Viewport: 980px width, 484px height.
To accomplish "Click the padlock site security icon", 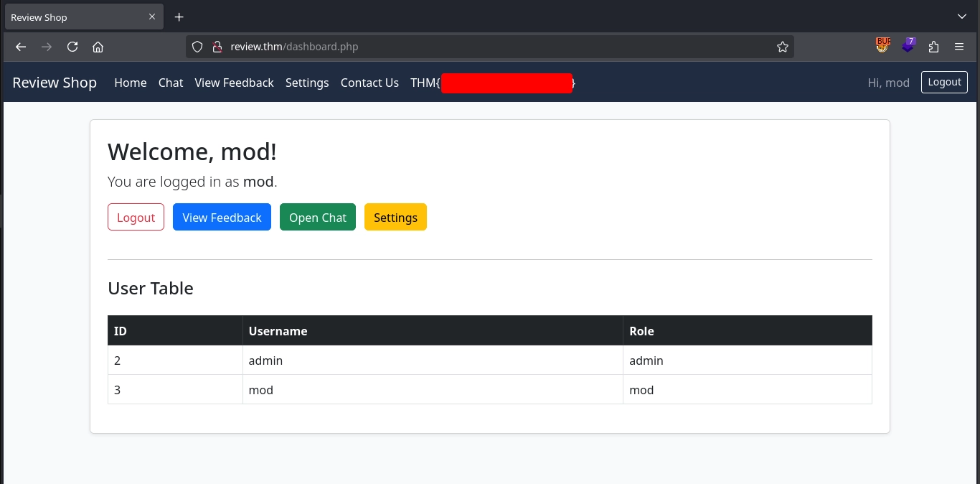I will (x=217, y=47).
